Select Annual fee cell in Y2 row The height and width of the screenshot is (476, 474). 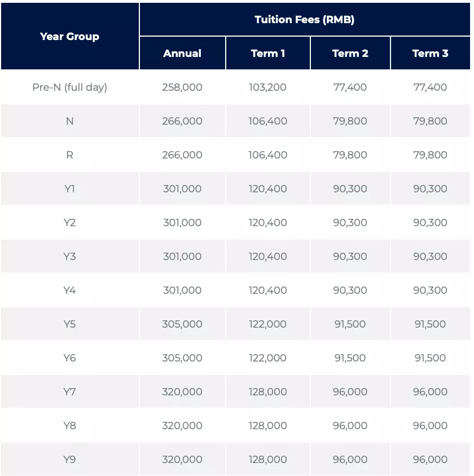click(x=182, y=223)
